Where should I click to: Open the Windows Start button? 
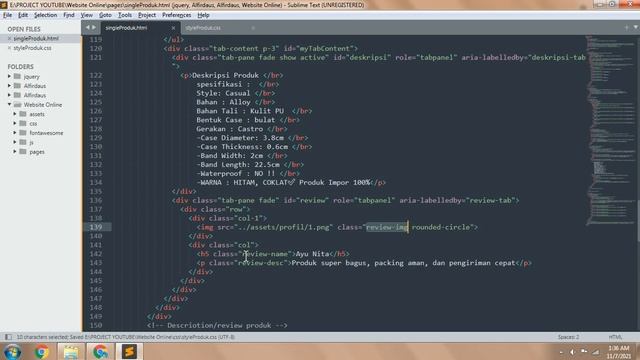13,351
